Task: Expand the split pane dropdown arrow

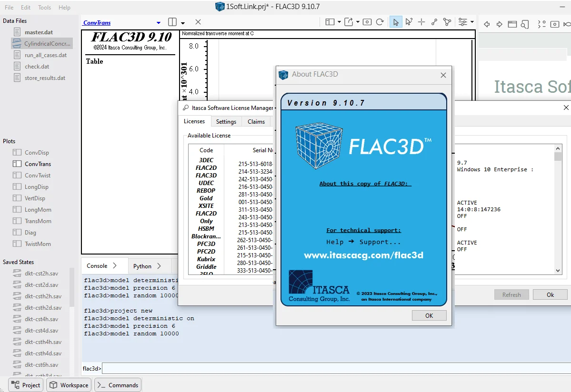Action: click(x=183, y=23)
